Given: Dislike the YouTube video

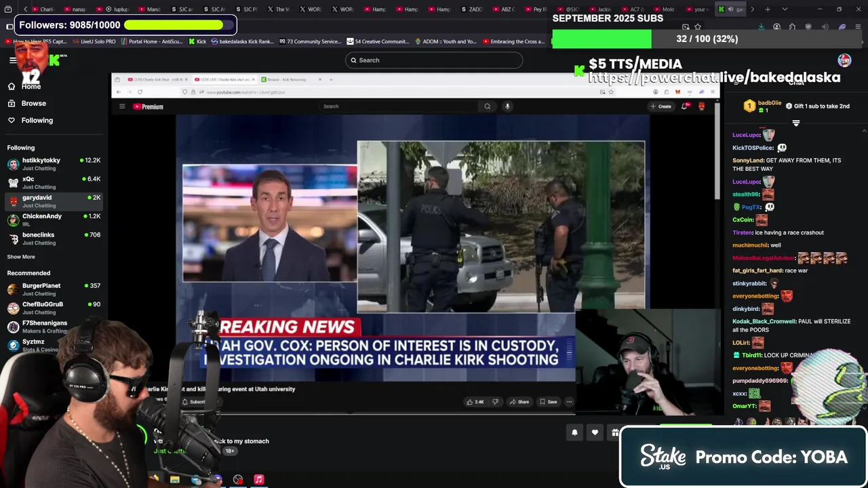Looking at the screenshot, I should click(496, 402).
